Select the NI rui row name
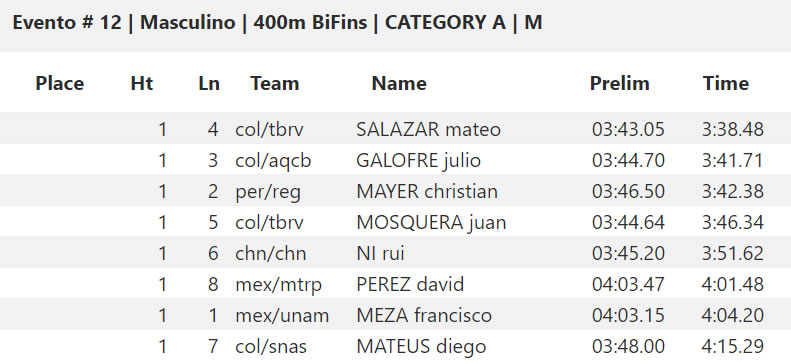791x364 pixels. tap(380, 254)
